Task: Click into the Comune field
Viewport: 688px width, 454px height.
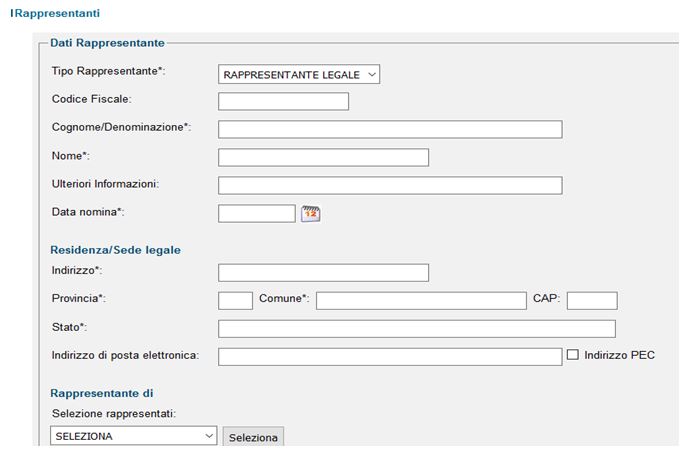Action: (x=421, y=301)
